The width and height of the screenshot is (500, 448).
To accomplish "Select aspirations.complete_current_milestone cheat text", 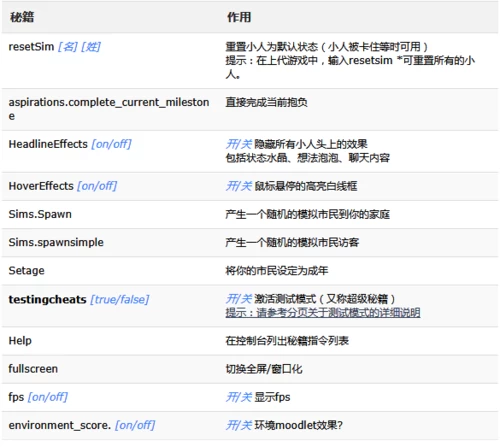I will (109, 109).
